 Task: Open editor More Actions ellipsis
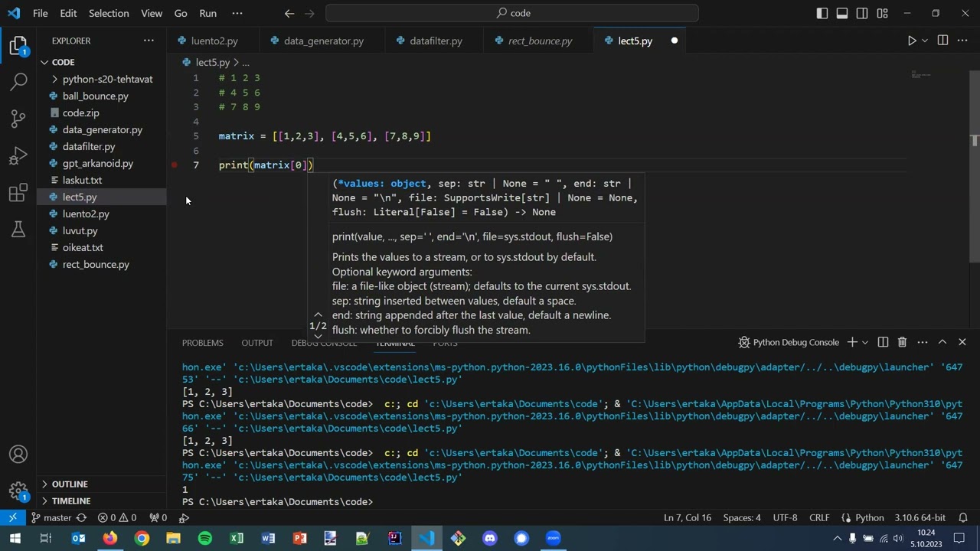pos(963,41)
